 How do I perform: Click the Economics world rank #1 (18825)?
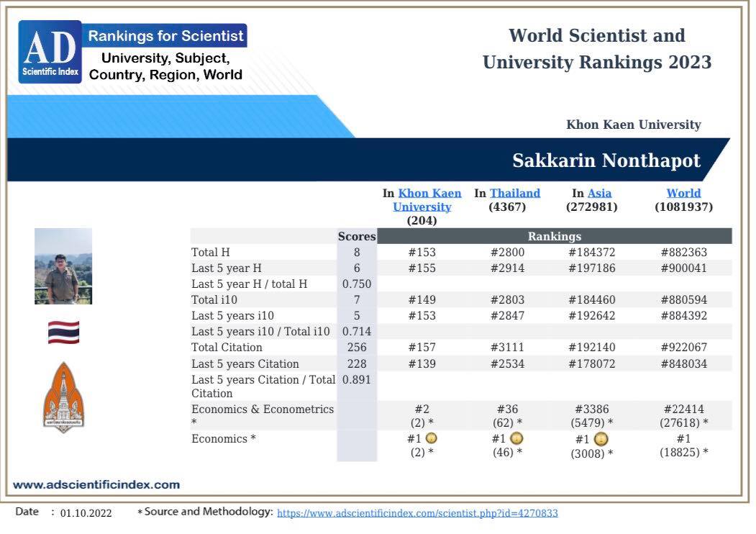click(x=683, y=445)
